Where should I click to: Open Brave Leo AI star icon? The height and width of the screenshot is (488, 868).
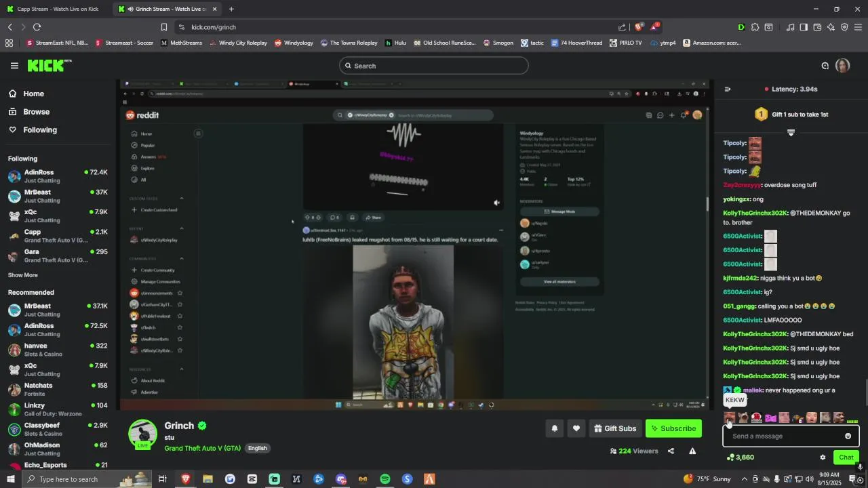pyautogui.click(x=831, y=27)
